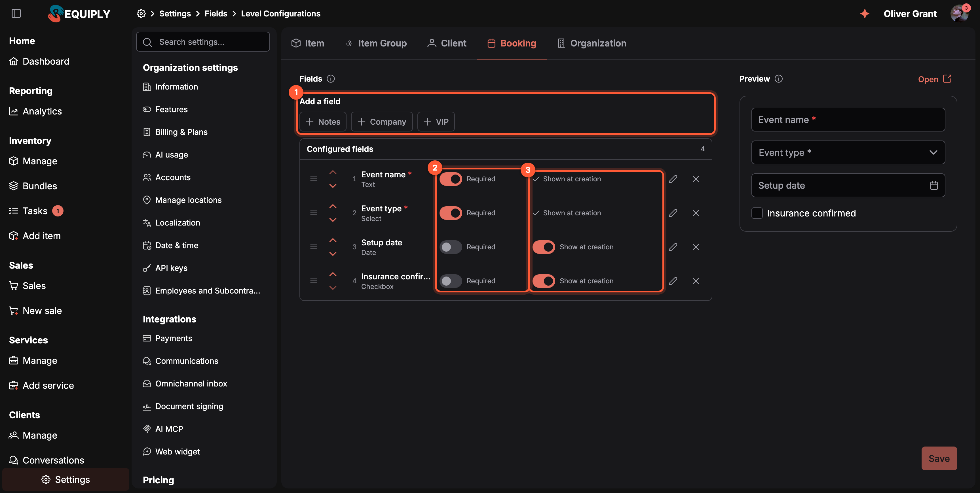
Task: Collapse the sidebar panel icon
Action: coord(16,14)
